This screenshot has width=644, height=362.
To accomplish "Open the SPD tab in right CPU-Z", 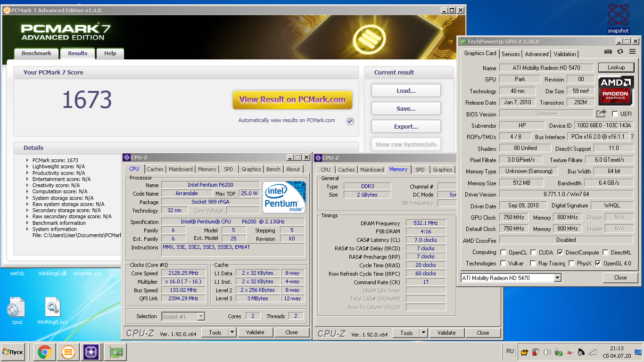I will point(420,170).
